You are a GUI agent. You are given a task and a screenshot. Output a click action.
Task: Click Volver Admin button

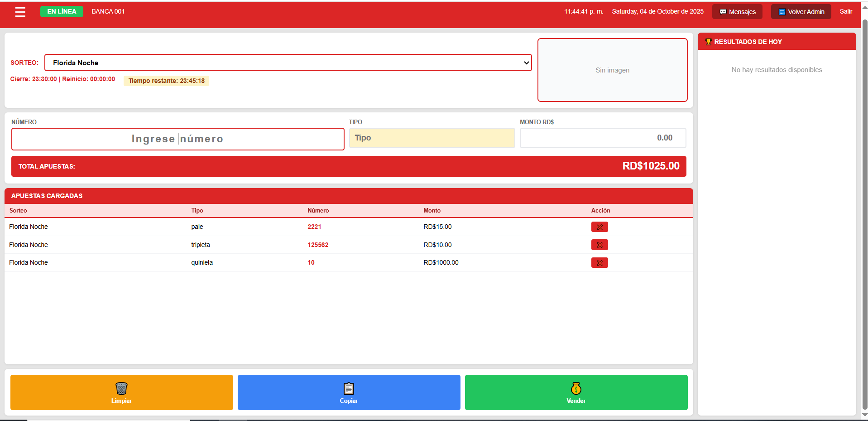point(801,12)
